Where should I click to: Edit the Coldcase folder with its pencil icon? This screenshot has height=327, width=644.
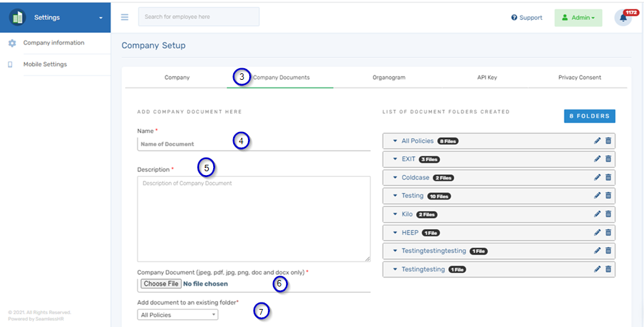click(x=597, y=177)
